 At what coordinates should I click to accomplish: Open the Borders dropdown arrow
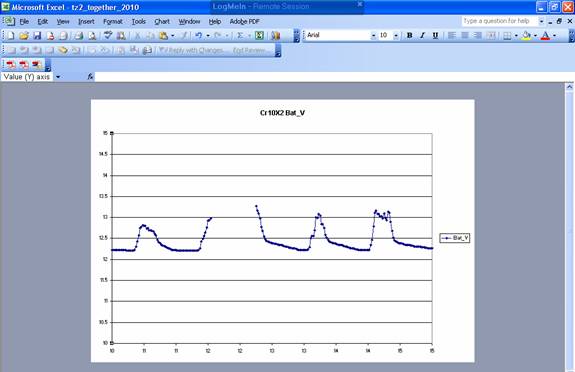pyautogui.click(x=516, y=35)
